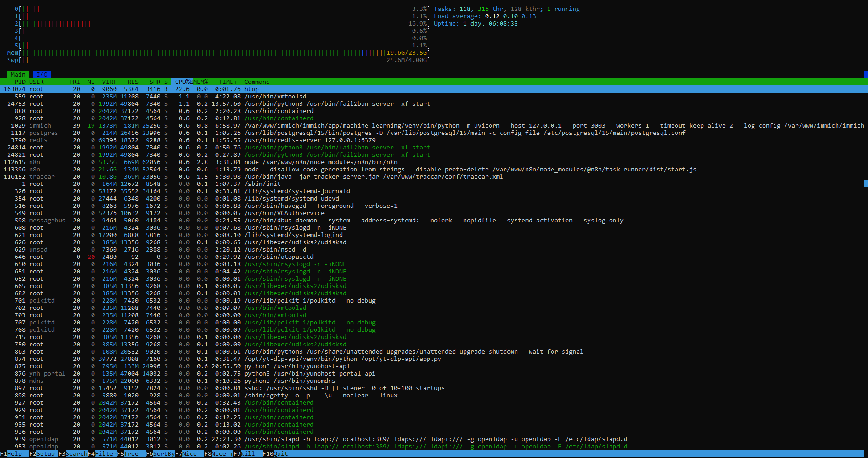Sort by PID column header

[20, 82]
